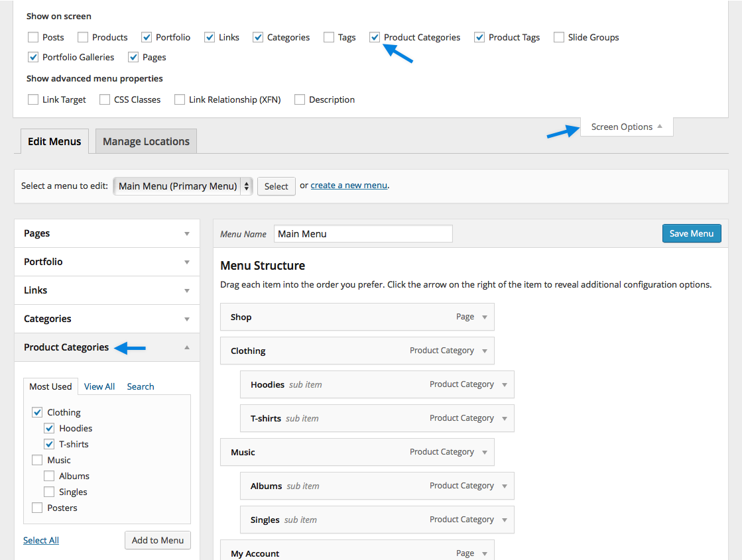Screen dimensions: 742x560
Task: Switch to the View All tab
Action: click(x=99, y=386)
